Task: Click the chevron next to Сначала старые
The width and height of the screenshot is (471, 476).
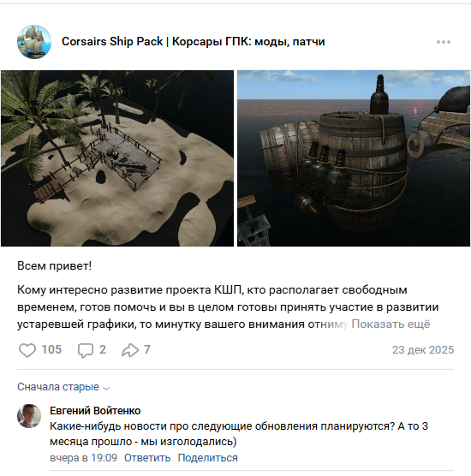Action: 106,389
